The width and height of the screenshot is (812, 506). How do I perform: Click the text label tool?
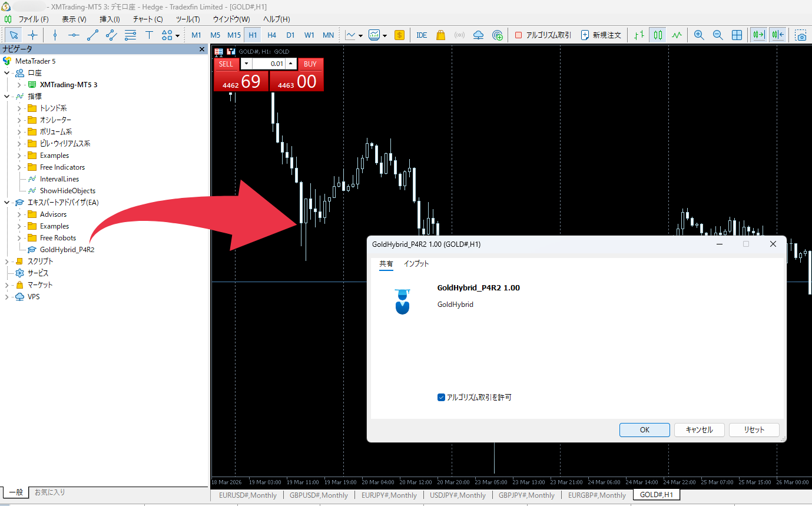tap(149, 35)
